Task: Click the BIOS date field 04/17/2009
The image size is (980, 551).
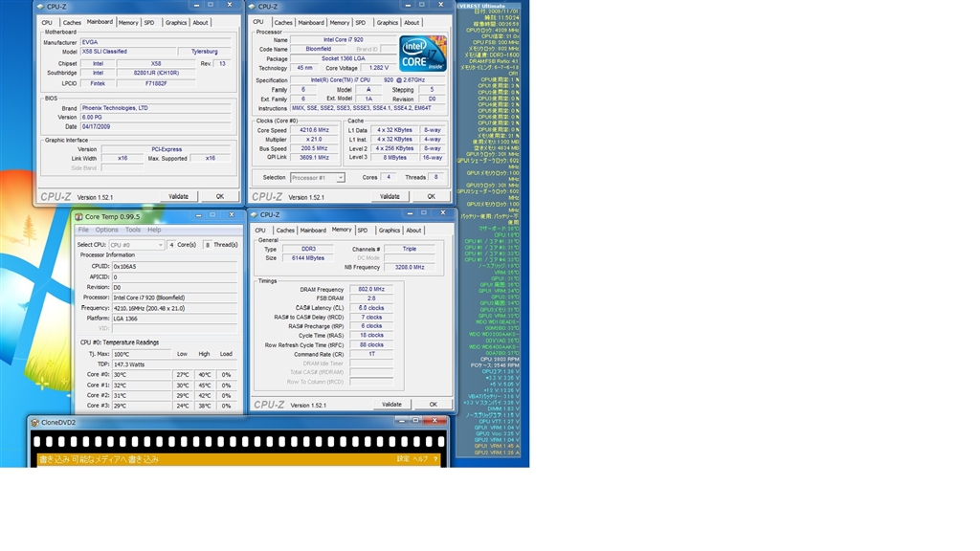Action: [156, 127]
